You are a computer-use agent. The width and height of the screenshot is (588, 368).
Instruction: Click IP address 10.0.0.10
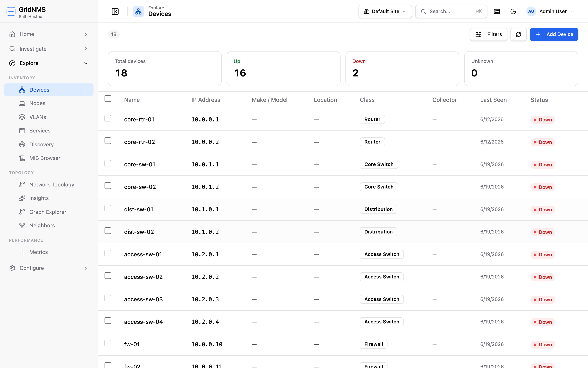point(207,344)
